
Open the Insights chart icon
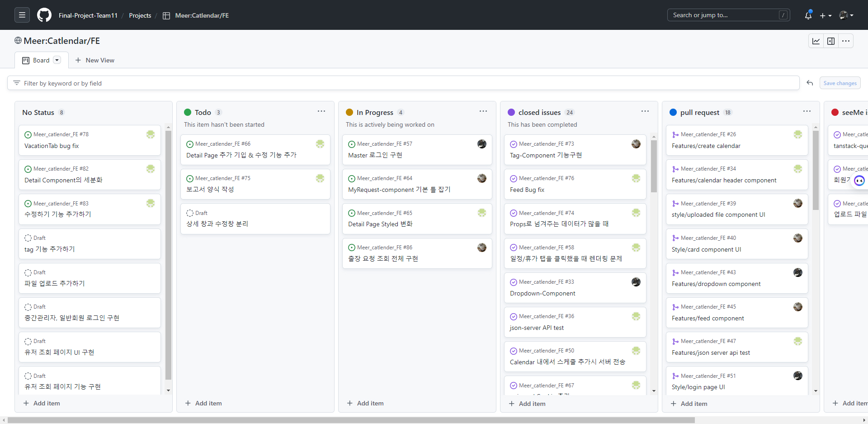tap(816, 41)
